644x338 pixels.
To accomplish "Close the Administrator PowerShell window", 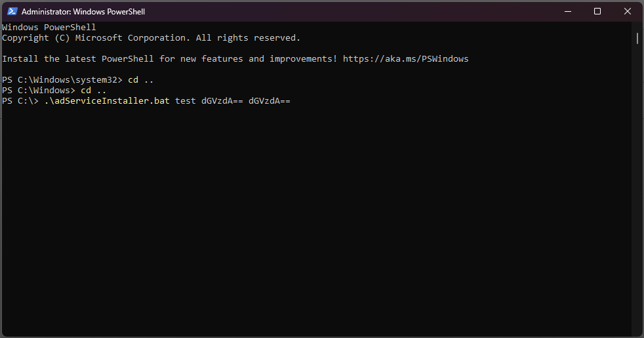I will (x=628, y=11).
